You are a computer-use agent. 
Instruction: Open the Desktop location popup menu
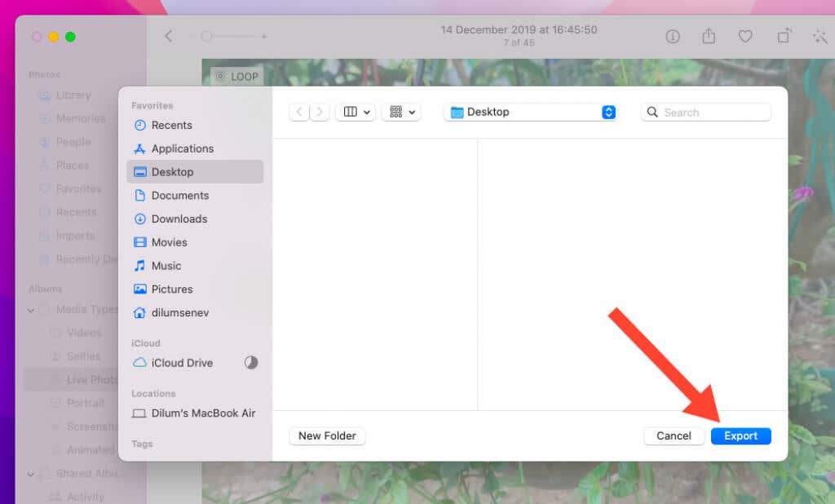point(530,112)
